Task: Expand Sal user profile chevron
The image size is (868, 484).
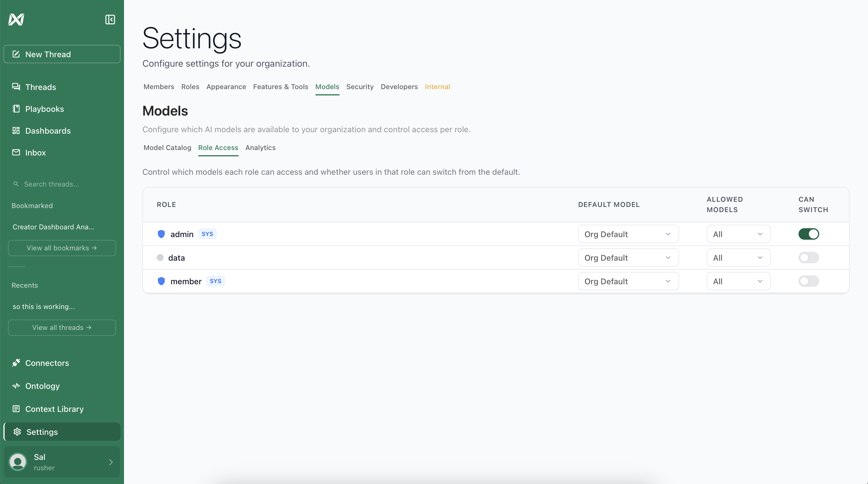Action: click(x=111, y=462)
